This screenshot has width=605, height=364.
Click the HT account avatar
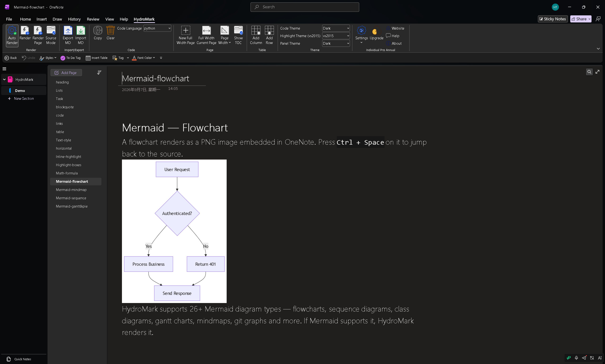coord(555,7)
